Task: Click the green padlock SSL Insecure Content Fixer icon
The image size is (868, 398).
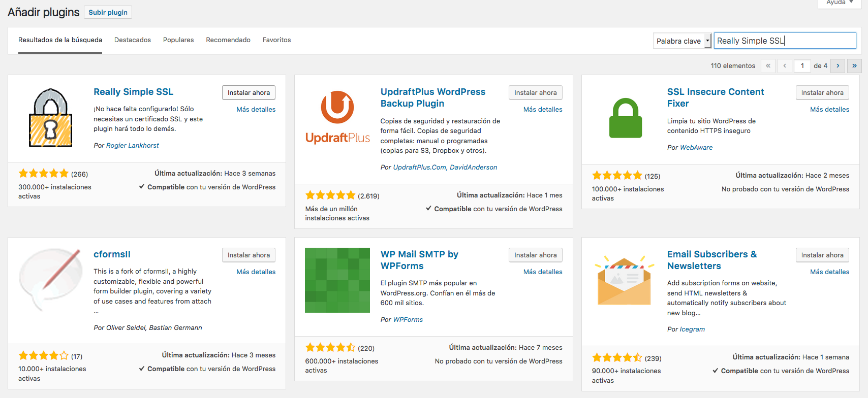Action: click(625, 118)
